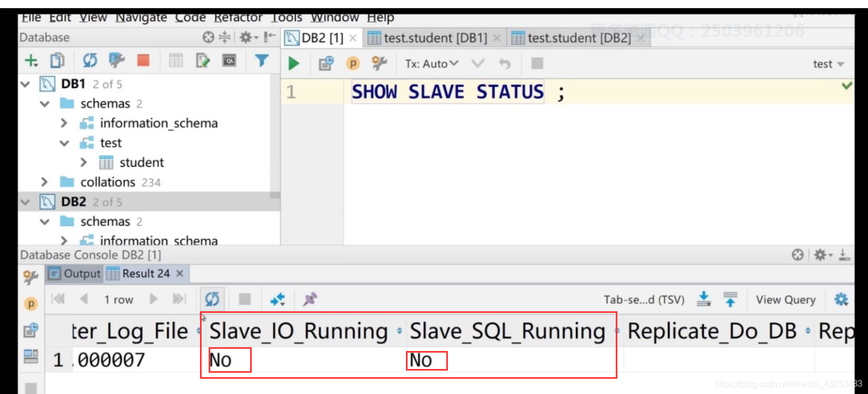This screenshot has height=394, width=868.
Task: Open console settings wrench in editor toolbar
Action: 379,64
